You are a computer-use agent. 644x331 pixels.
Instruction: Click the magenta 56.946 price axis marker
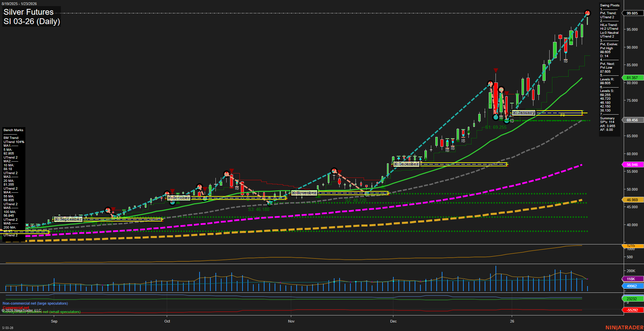[x=632, y=165]
